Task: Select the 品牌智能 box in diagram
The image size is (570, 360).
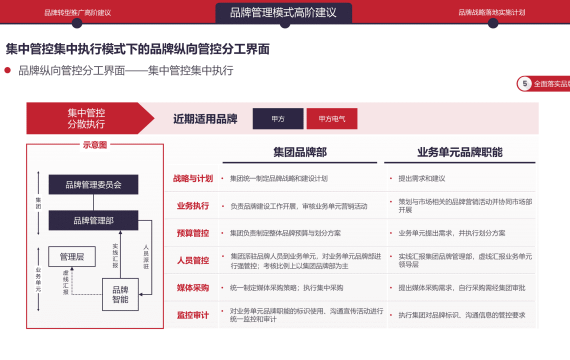Action: [120, 295]
